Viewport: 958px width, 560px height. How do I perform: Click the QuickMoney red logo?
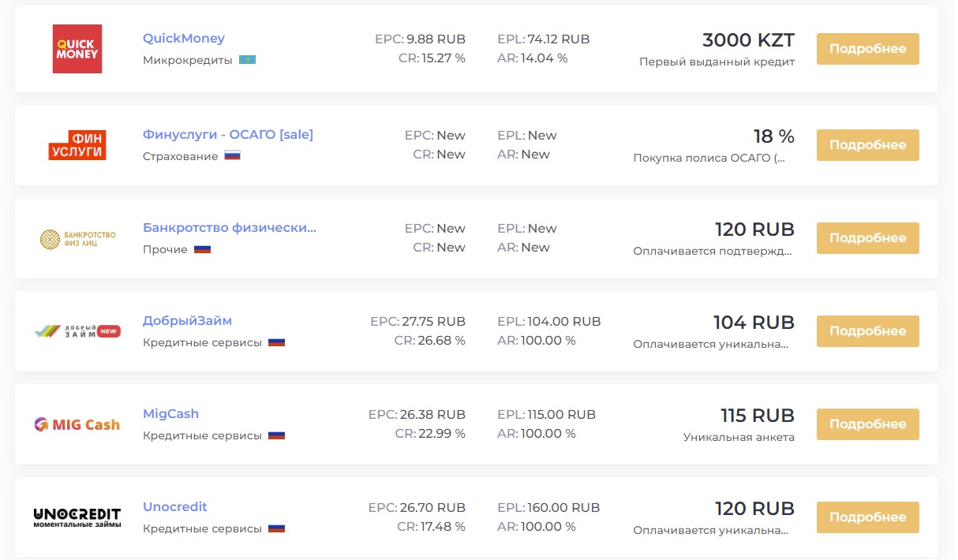[x=77, y=49]
